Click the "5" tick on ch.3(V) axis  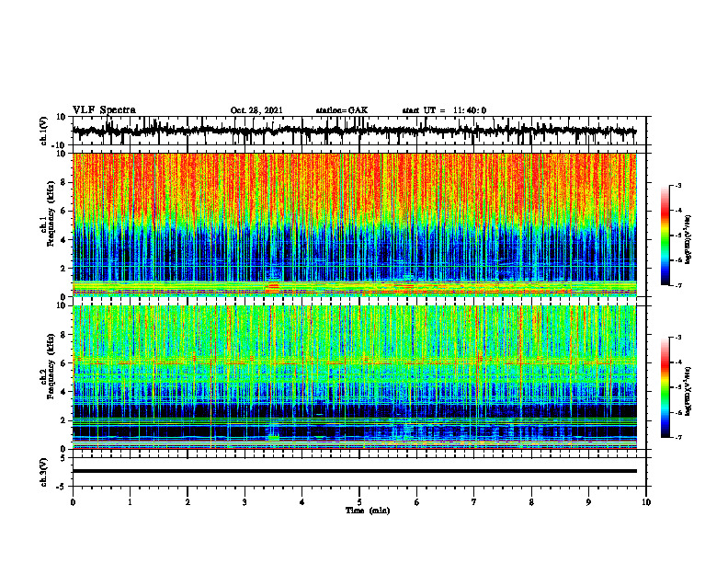coord(64,458)
